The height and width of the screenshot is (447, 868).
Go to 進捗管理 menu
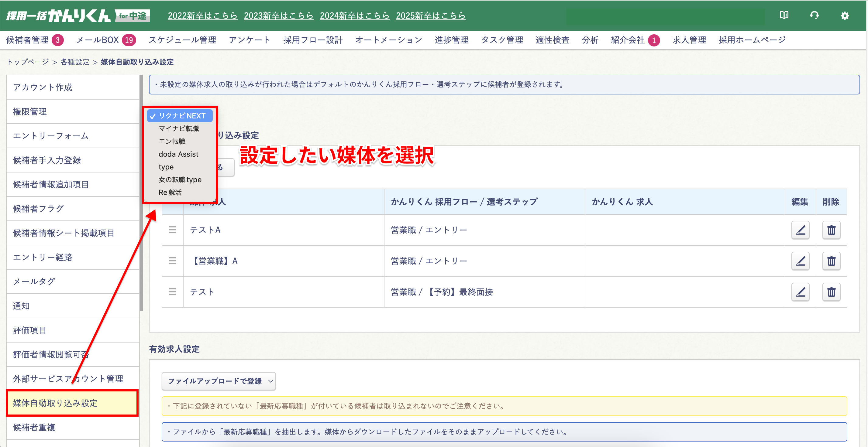click(452, 40)
